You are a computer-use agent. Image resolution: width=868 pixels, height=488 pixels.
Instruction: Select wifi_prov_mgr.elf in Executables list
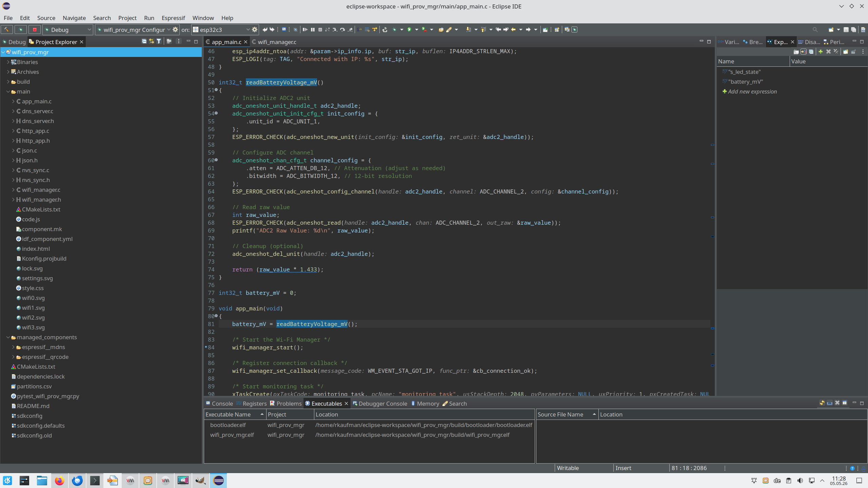pyautogui.click(x=232, y=435)
